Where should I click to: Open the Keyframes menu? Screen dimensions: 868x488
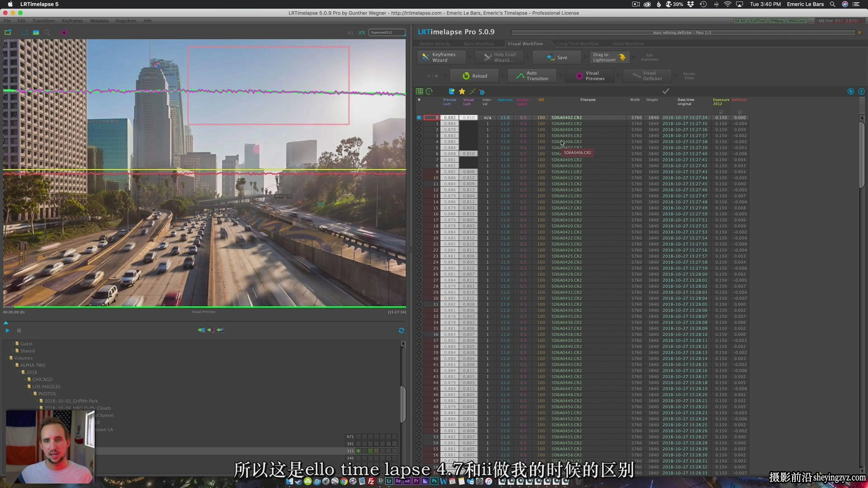point(72,21)
